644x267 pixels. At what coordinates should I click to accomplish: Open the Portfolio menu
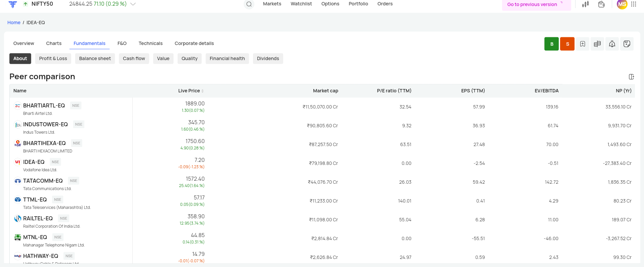click(358, 4)
